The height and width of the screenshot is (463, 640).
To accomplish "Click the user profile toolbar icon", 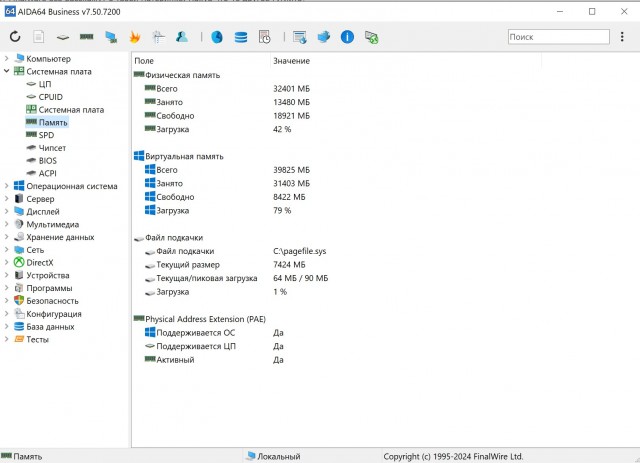I will pyautogui.click(x=182, y=37).
